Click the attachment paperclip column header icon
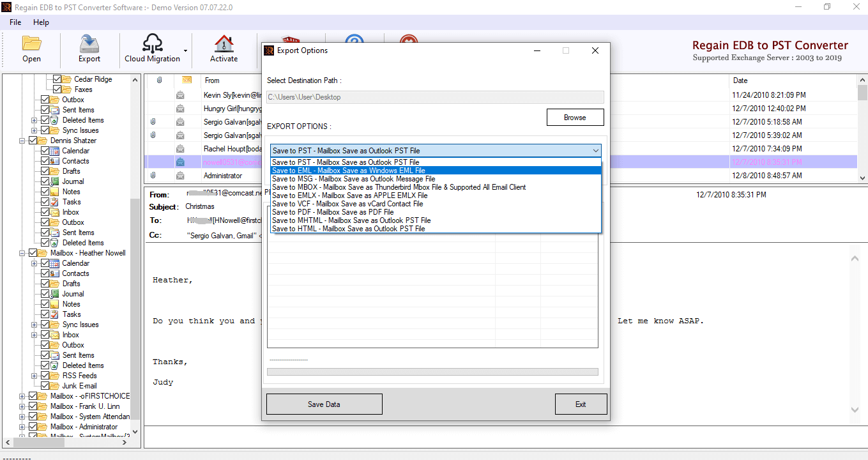Viewport: 868px width, 460px height. click(160, 80)
